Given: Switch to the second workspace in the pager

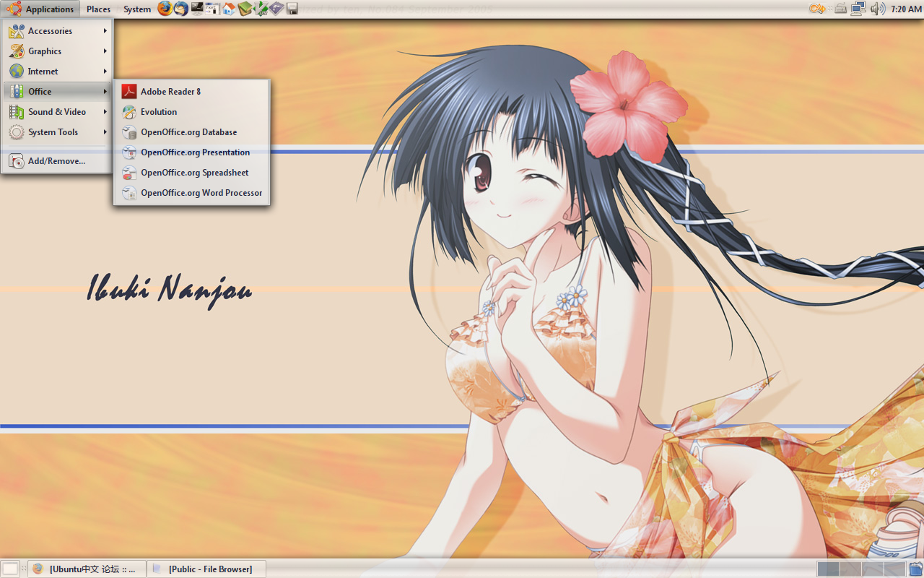Looking at the screenshot, I should point(850,569).
